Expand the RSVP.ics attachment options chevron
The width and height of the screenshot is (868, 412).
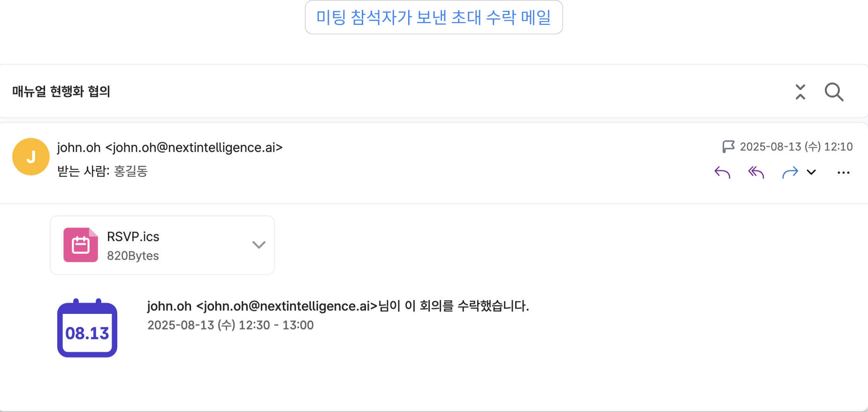(x=259, y=245)
